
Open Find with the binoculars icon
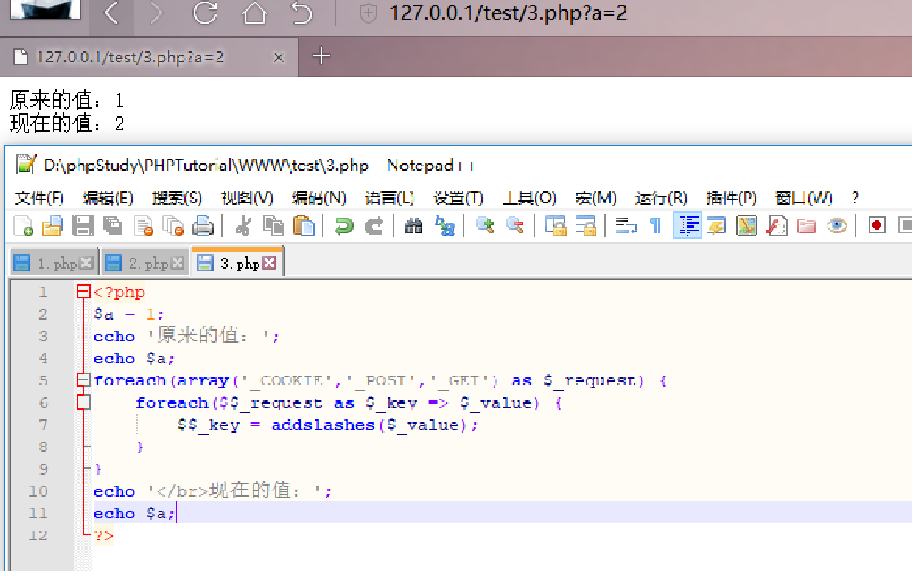[413, 226]
